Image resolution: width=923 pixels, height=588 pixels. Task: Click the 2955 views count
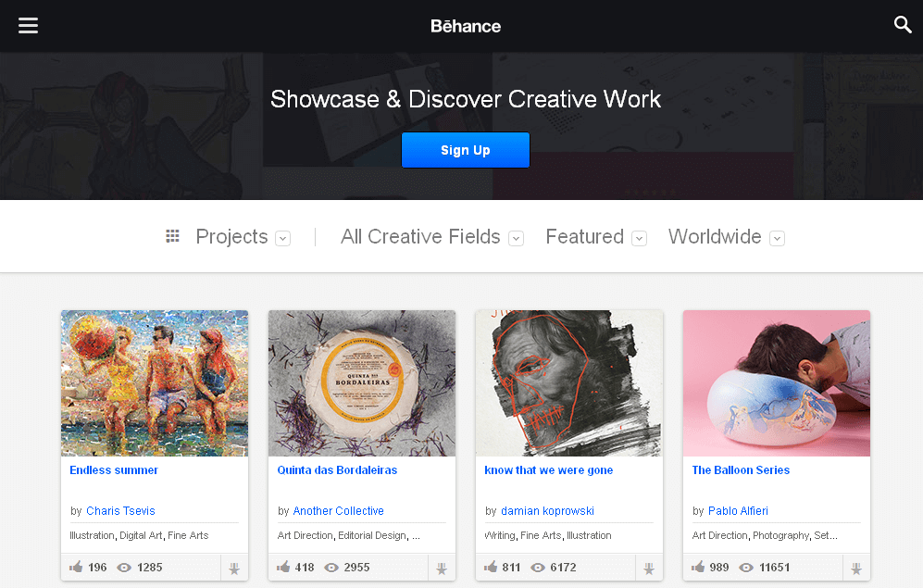coord(356,568)
